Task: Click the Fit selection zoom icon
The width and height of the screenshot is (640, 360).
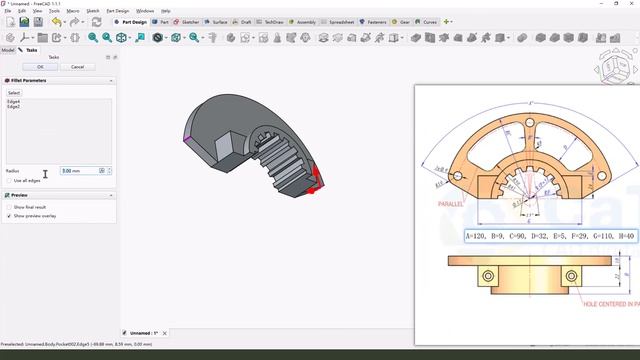Action: click(107, 38)
